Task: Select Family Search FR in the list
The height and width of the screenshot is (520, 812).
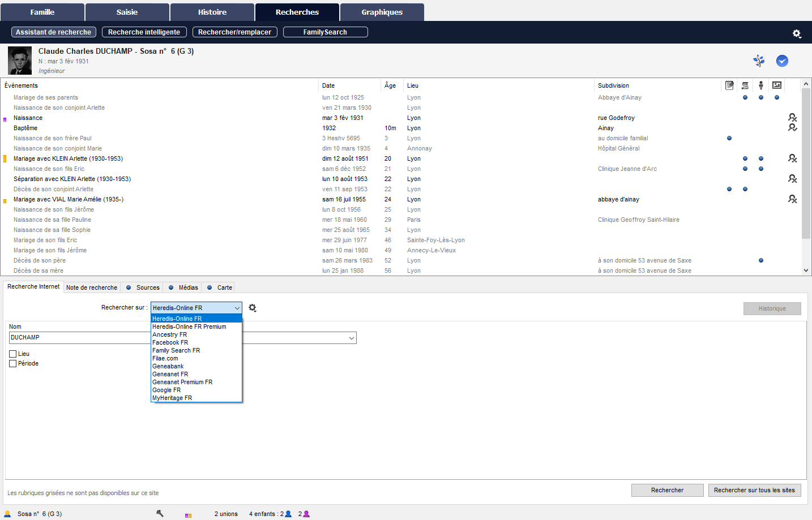Action: pyautogui.click(x=196, y=350)
